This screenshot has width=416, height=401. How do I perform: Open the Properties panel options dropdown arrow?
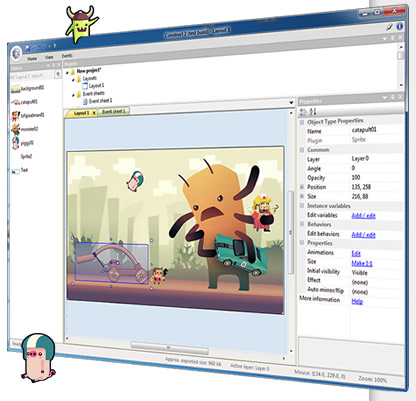click(x=385, y=98)
